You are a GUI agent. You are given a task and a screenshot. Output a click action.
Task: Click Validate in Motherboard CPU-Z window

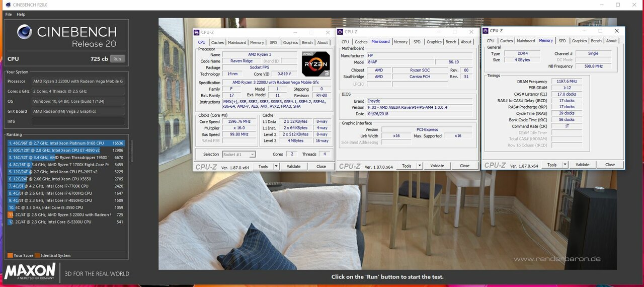[x=437, y=166]
